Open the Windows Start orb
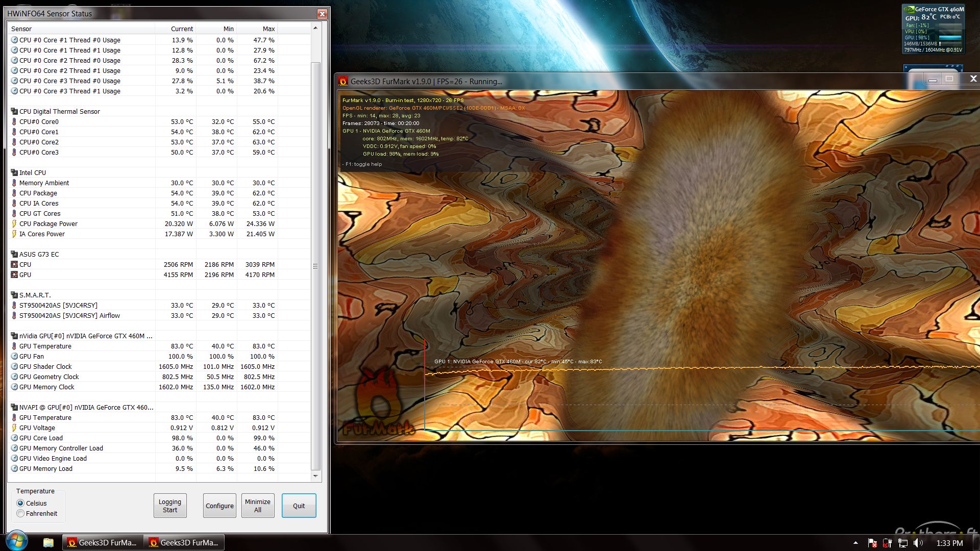Screen dimensions: 980x551 (x=17, y=542)
